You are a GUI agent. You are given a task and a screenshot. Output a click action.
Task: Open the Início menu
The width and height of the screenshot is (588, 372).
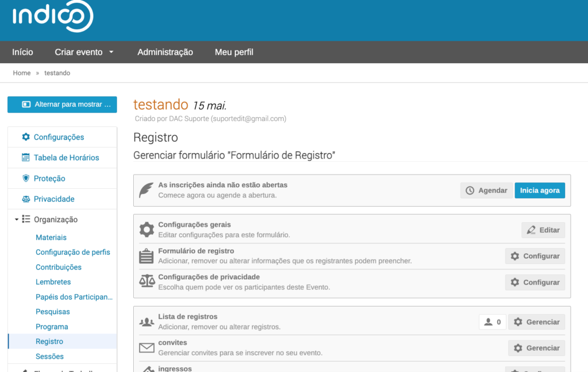coord(22,52)
